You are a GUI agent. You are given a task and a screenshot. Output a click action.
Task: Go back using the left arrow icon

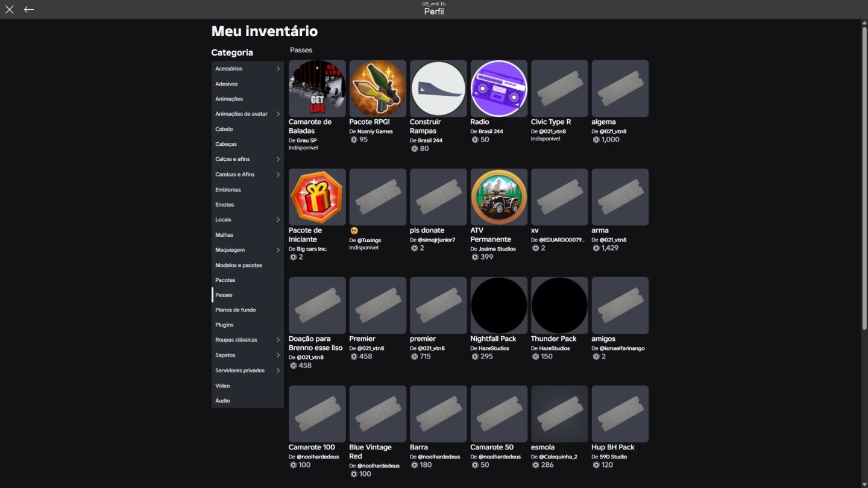(29, 10)
